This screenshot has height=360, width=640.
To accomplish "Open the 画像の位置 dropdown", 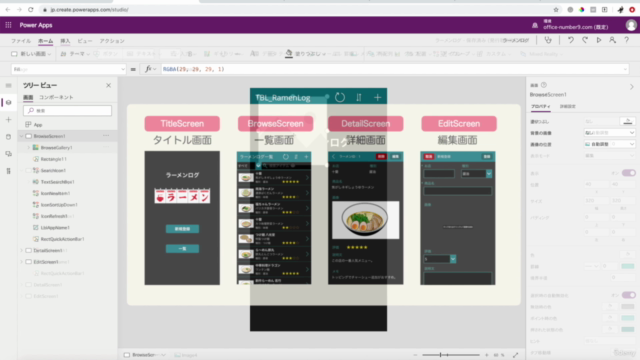I will 609,144.
